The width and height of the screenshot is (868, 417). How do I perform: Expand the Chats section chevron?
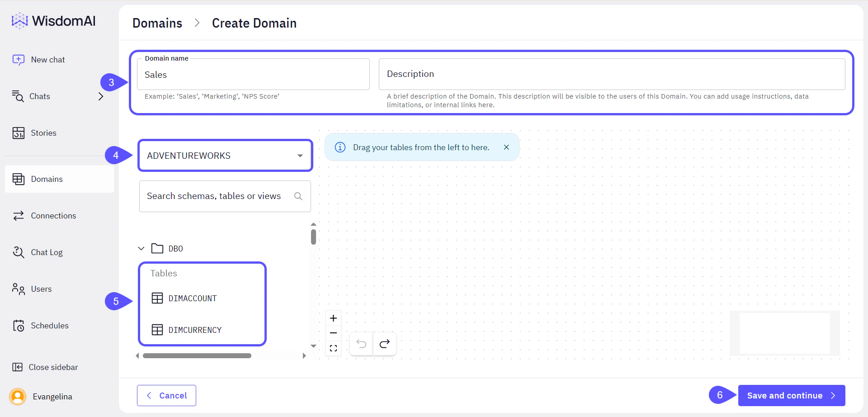click(101, 96)
